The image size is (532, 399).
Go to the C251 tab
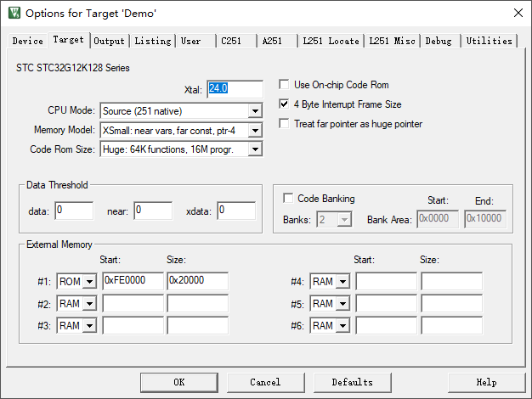232,41
